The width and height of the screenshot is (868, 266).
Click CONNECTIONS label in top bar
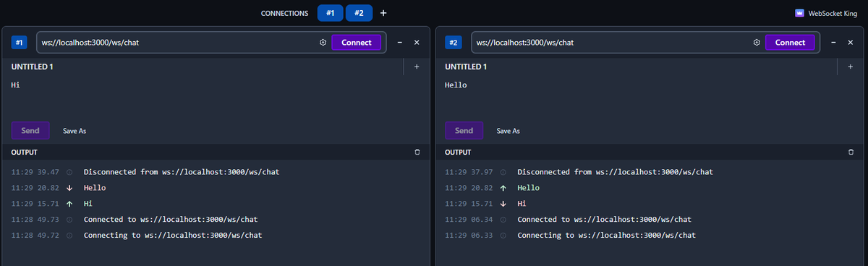click(284, 13)
